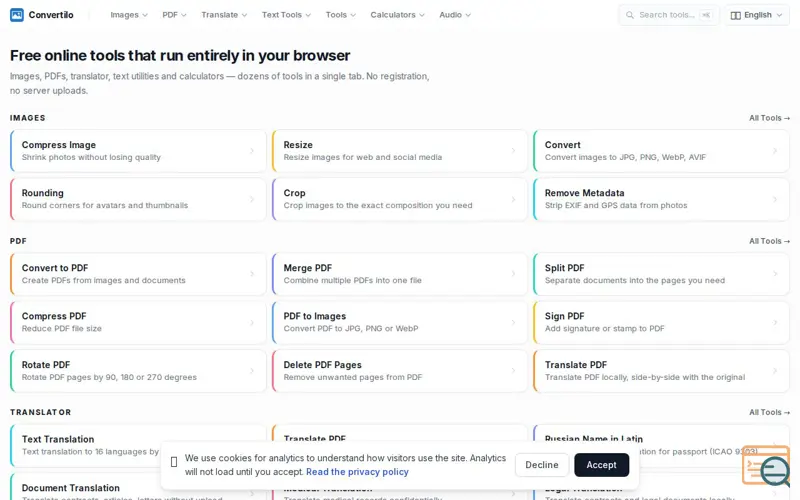Open the Rounding corners tool
Viewport: 800px width, 500px height.
coord(138,199)
